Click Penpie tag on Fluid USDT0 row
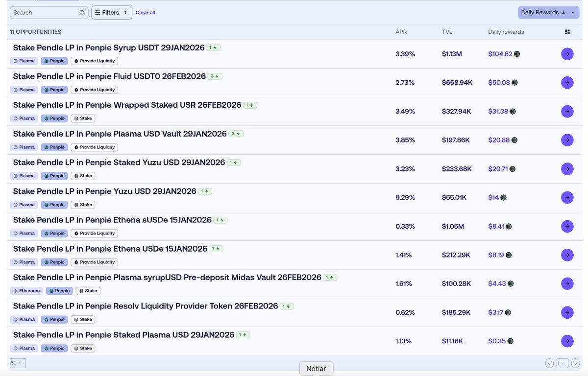The width and height of the screenshot is (588, 376). point(54,90)
